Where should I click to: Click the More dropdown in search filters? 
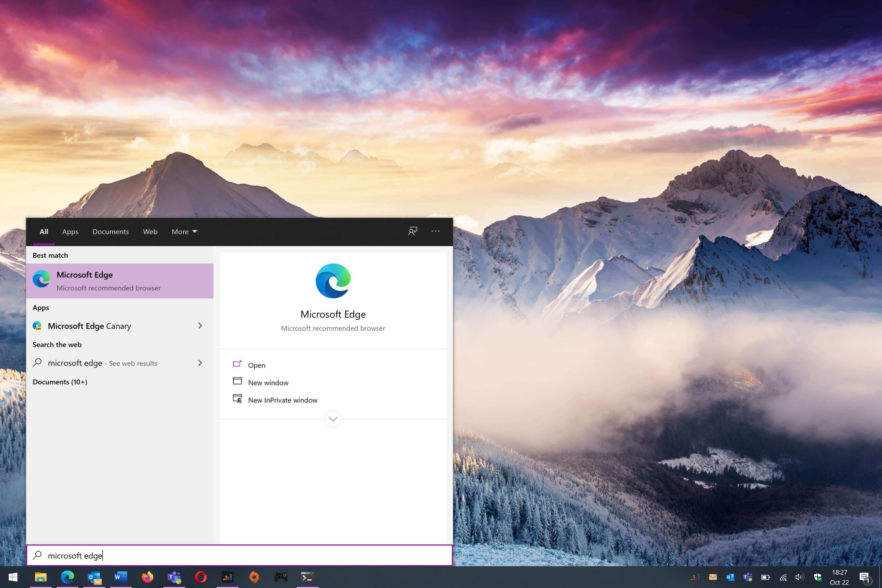(x=184, y=231)
